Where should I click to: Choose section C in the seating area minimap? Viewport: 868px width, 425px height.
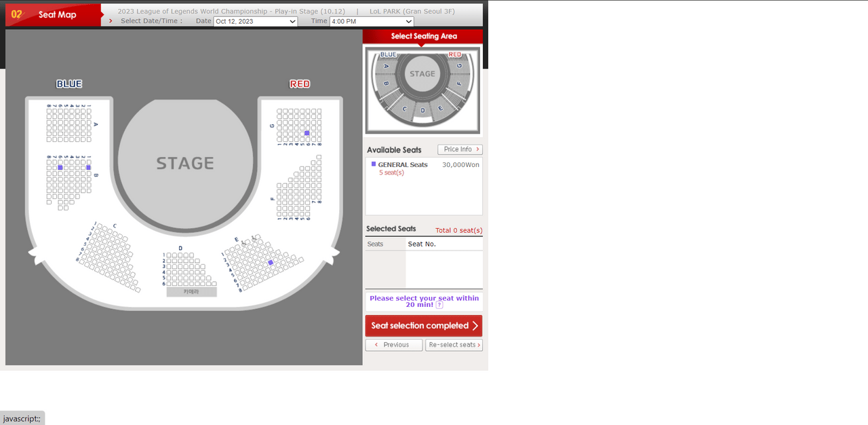pyautogui.click(x=405, y=109)
